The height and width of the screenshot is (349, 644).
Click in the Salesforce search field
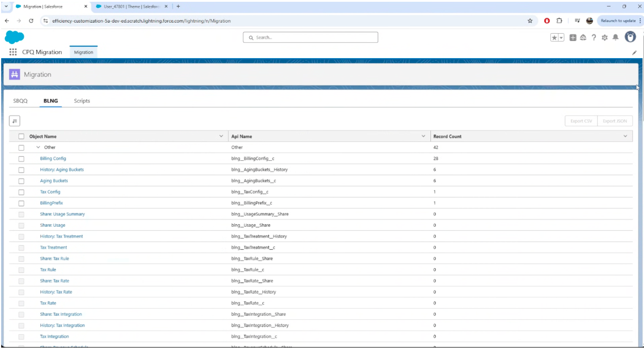click(310, 37)
